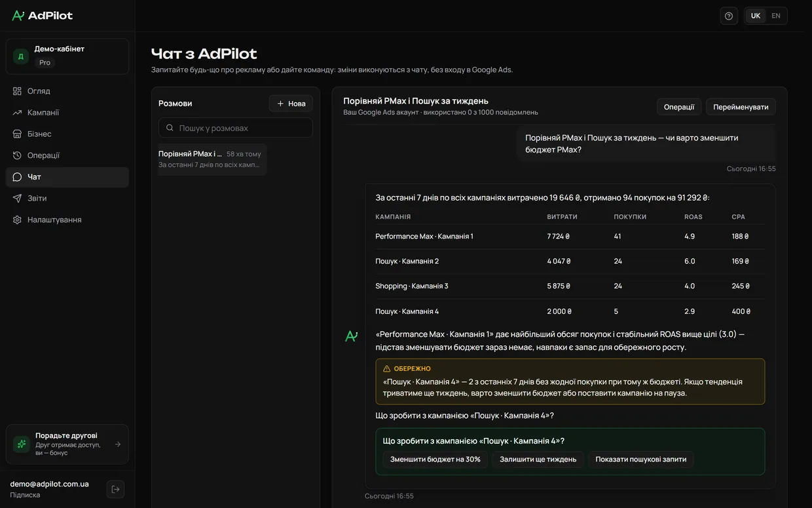Image resolution: width=812 pixels, height=508 pixels.
Task: Click the ROAS column header
Action: pyautogui.click(x=693, y=216)
